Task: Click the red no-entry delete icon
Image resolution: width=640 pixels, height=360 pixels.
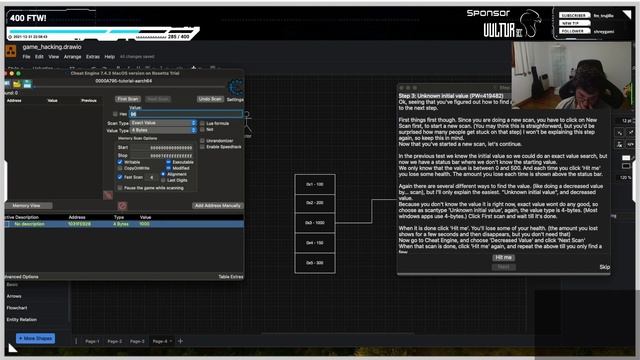Action: click(122, 206)
